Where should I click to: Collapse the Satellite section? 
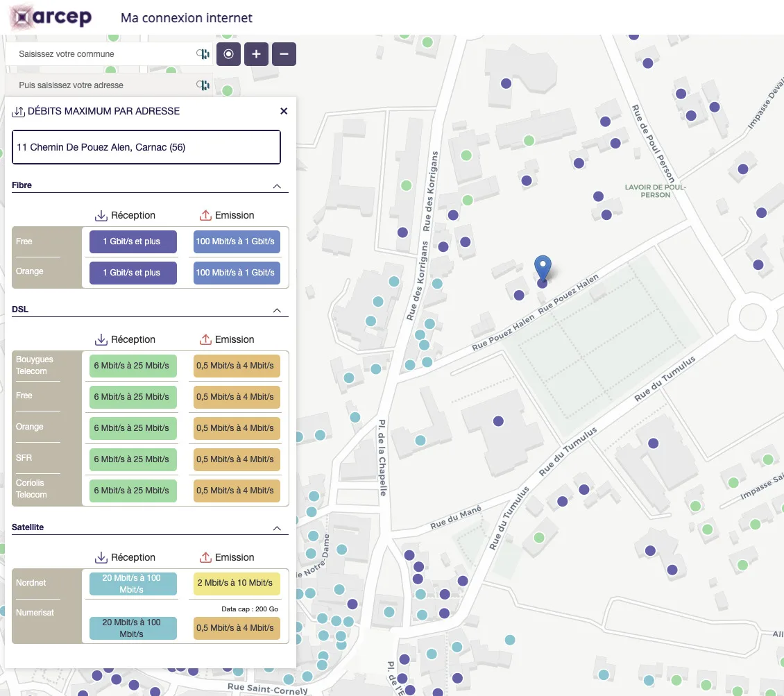coord(277,528)
